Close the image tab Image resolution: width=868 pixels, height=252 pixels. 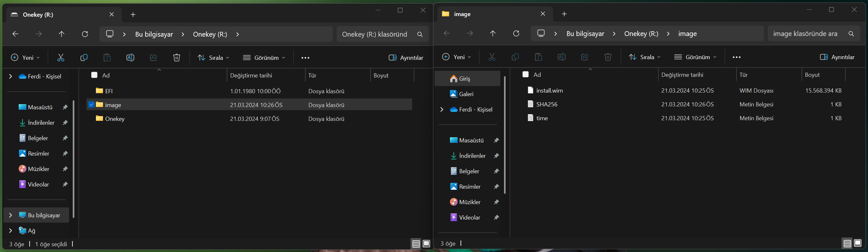[543, 14]
